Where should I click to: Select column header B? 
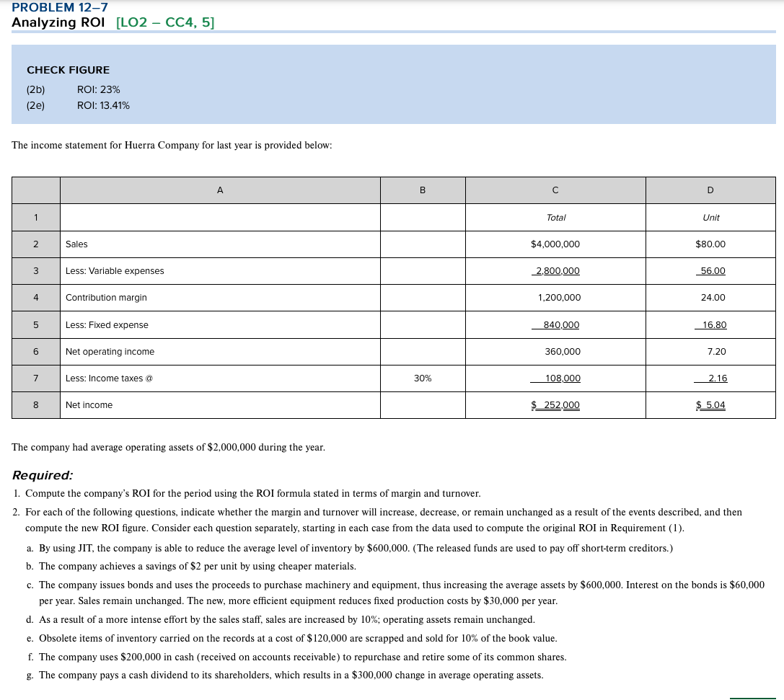(x=422, y=190)
